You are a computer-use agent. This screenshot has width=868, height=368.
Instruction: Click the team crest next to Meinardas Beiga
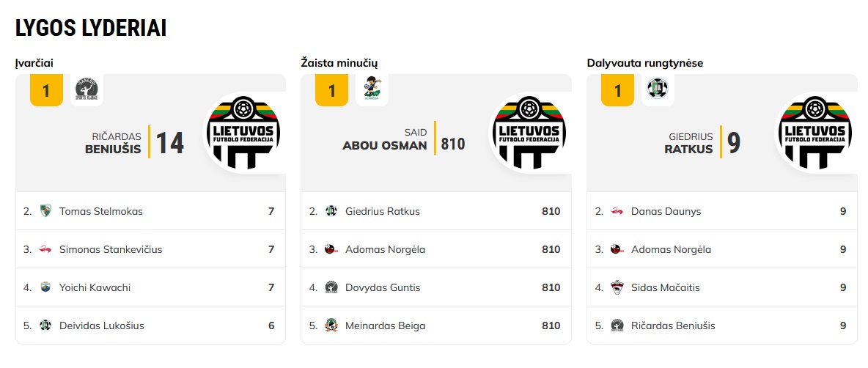tap(331, 325)
